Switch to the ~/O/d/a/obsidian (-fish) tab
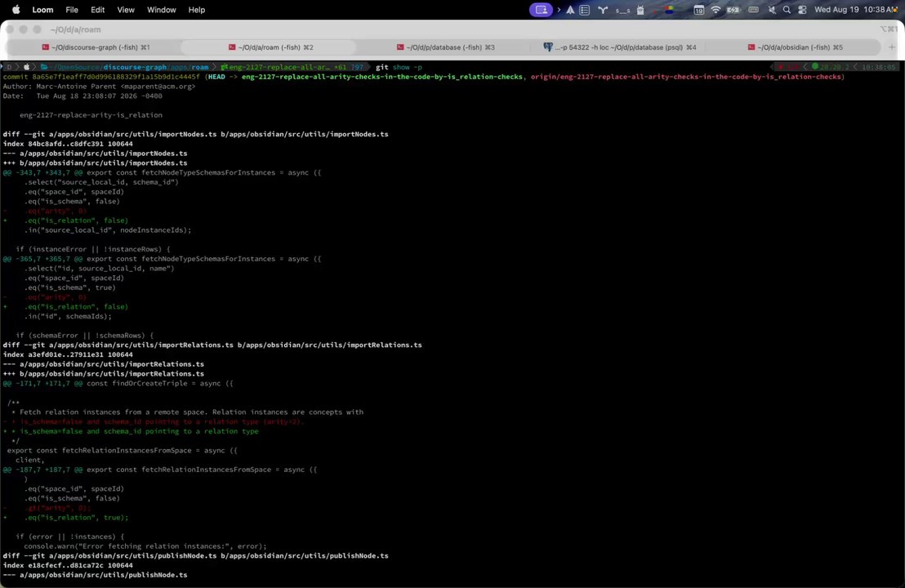 [795, 47]
